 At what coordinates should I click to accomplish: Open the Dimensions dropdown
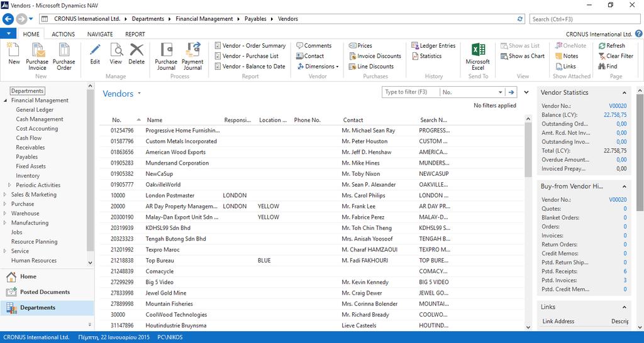[317, 66]
